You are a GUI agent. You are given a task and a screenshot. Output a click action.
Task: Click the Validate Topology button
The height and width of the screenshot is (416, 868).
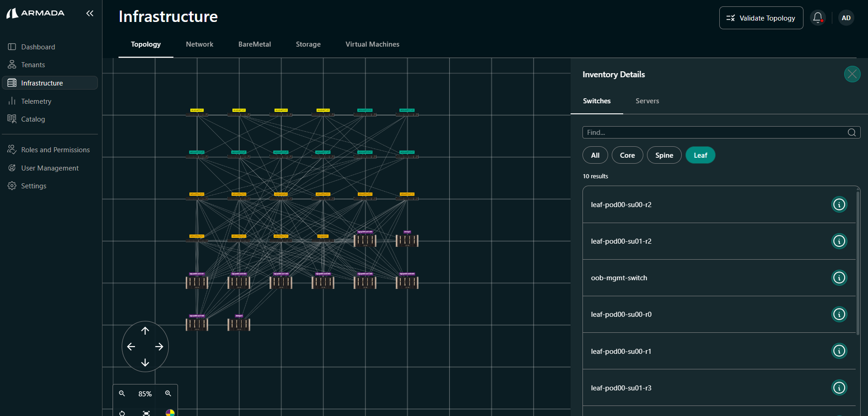click(761, 18)
